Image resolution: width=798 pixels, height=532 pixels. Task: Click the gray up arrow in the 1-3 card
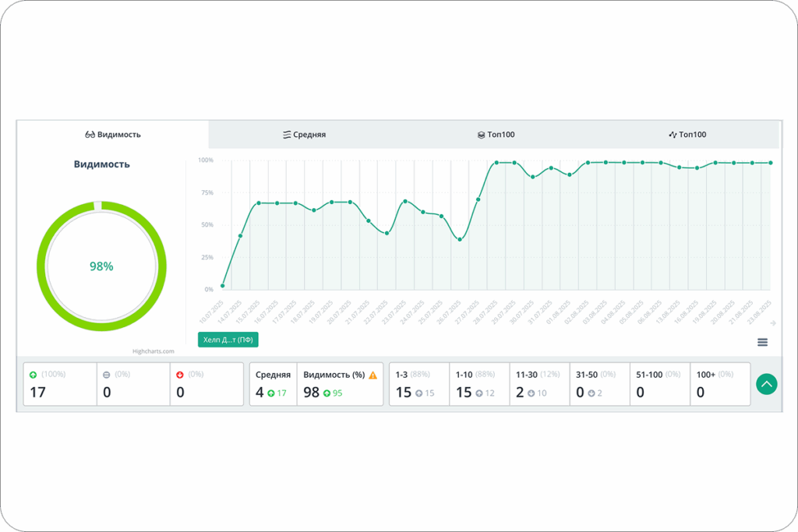418,393
